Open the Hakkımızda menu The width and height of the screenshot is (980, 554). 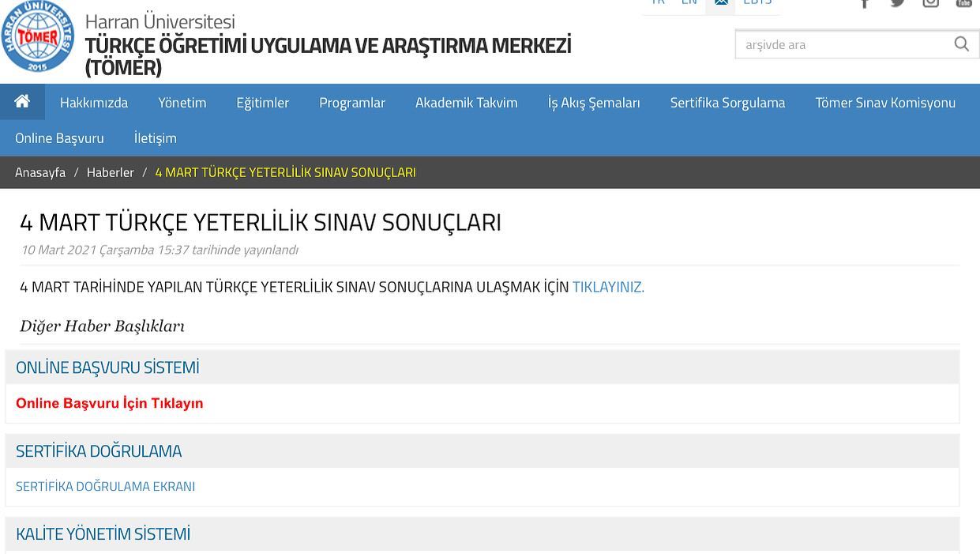[x=94, y=103]
